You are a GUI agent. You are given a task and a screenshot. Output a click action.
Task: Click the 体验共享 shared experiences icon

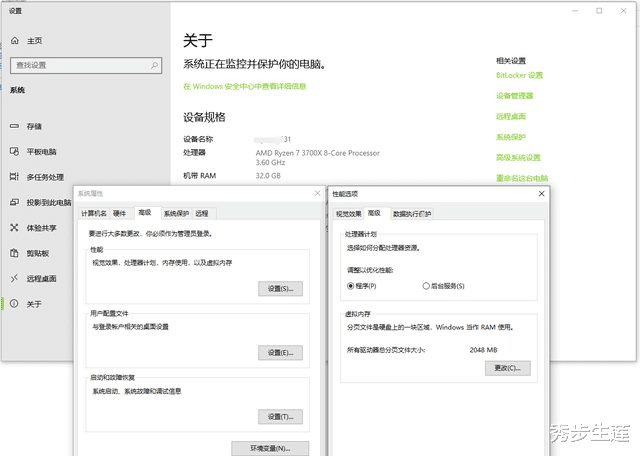coord(14,227)
